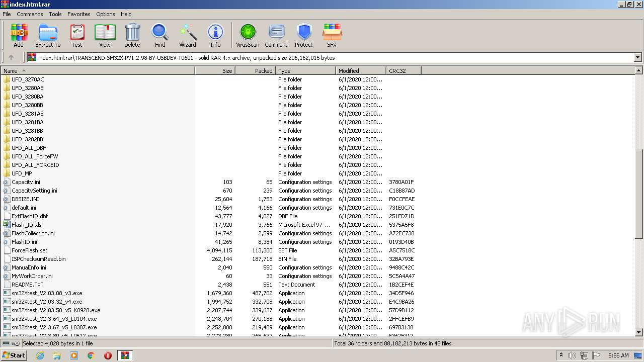Select the ManualInfo.ini file

pyautogui.click(x=29, y=267)
